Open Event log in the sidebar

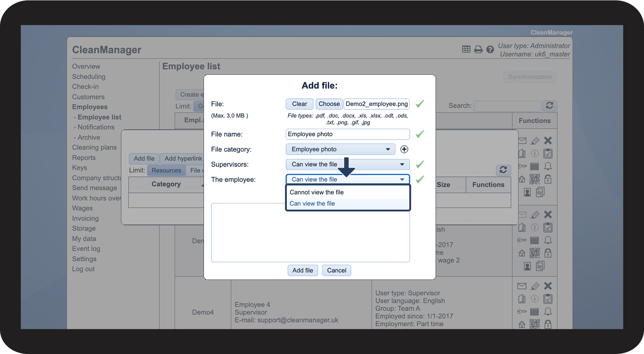click(x=86, y=249)
